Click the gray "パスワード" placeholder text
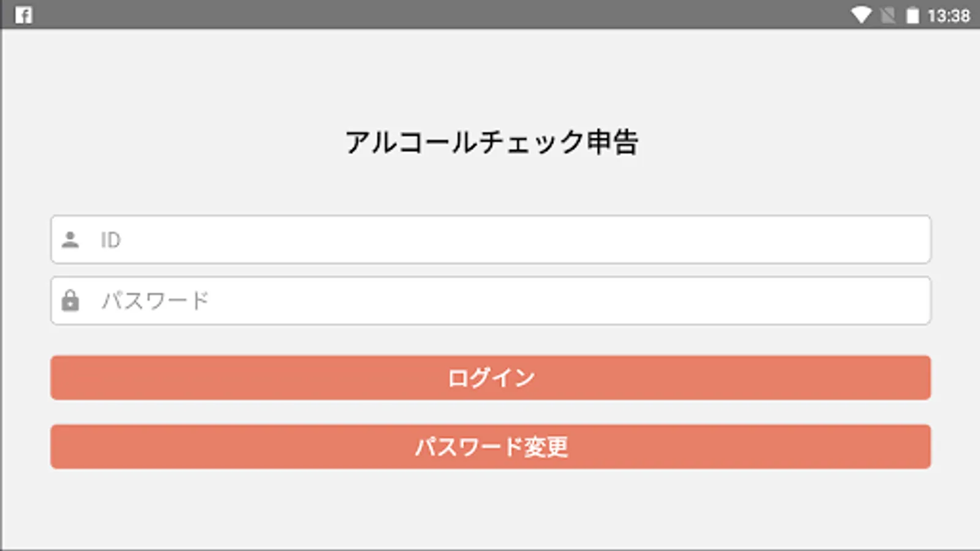This screenshot has width=980, height=551. (x=155, y=301)
